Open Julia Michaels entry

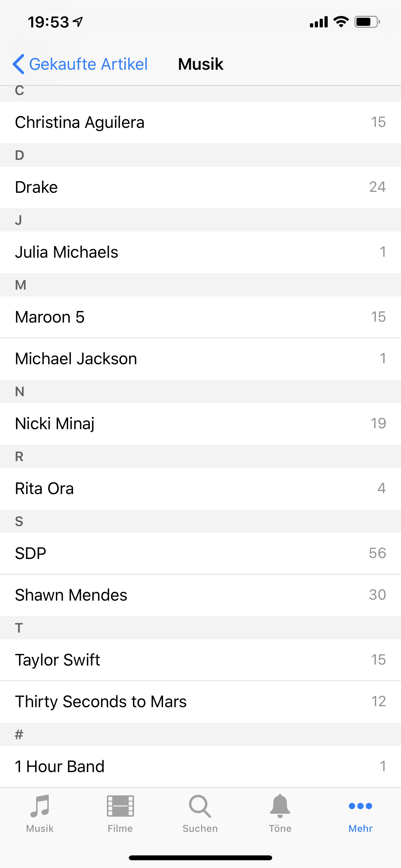click(200, 253)
